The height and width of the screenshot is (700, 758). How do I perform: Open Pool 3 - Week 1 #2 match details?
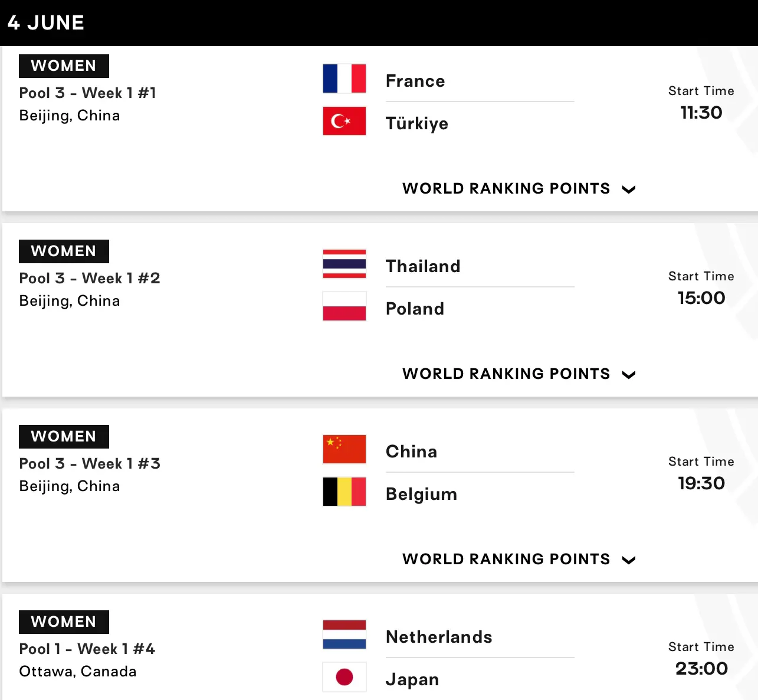[x=90, y=279]
